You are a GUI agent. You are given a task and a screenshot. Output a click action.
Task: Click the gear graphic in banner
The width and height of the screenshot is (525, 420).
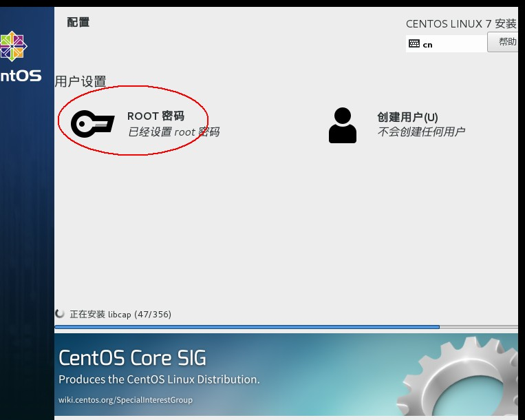[x=459, y=377]
